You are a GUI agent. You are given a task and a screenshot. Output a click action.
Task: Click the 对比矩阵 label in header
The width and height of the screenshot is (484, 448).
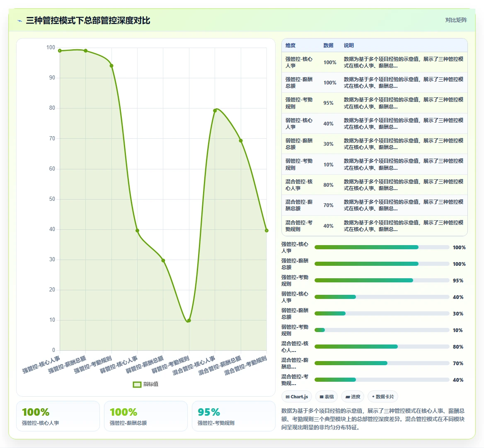(456, 20)
